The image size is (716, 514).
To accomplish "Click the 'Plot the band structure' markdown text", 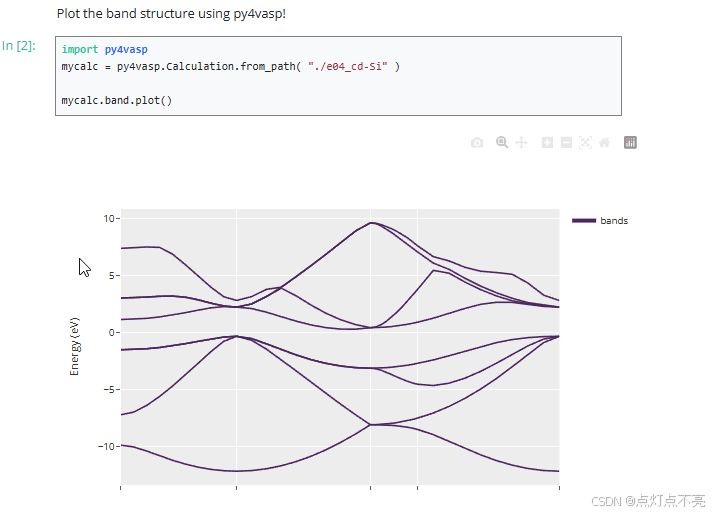I will (x=171, y=14).
